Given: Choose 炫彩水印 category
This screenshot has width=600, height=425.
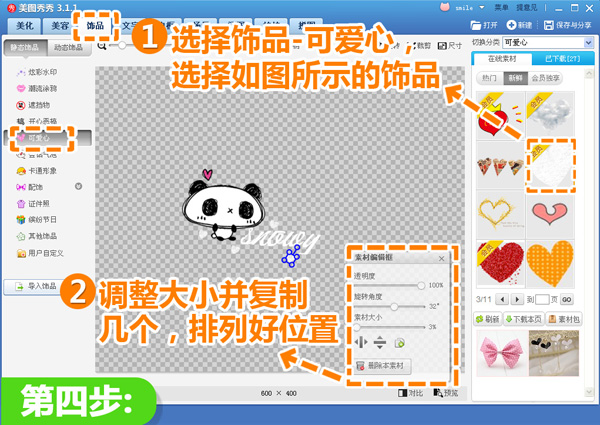Looking at the screenshot, I should pos(37,72).
